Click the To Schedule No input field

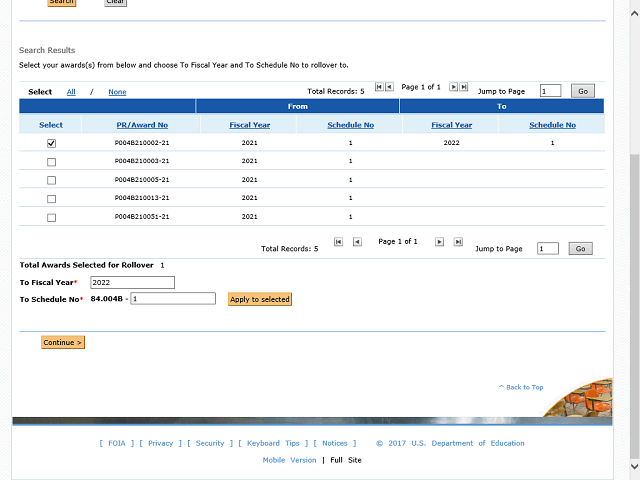(172, 298)
